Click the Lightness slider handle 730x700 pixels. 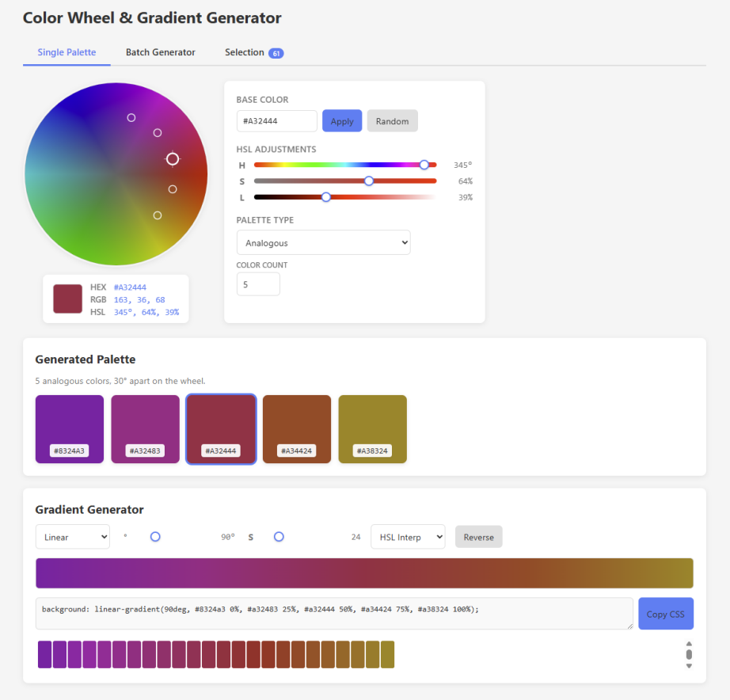pos(326,197)
